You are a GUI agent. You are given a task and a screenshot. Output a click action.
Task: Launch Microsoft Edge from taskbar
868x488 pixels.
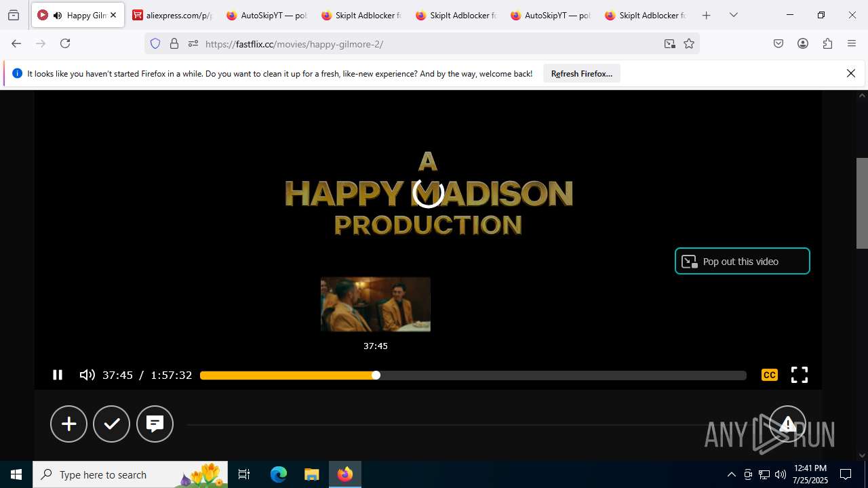pyautogui.click(x=279, y=474)
